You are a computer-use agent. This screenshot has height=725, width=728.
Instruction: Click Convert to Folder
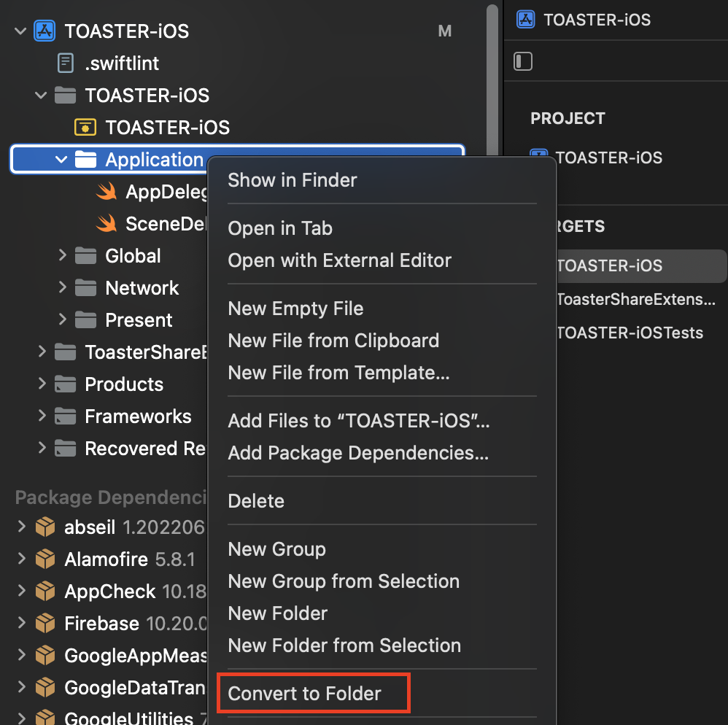point(305,694)
